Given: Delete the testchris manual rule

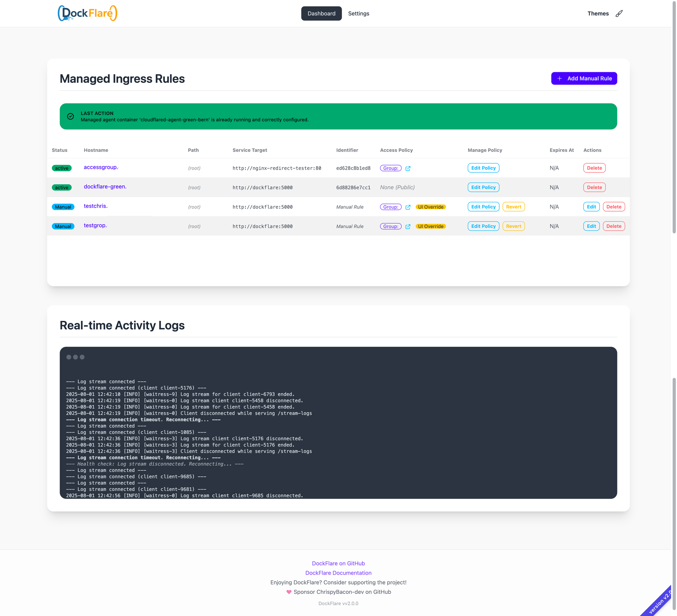Looking at the screenshot, I should click(614, 207).
